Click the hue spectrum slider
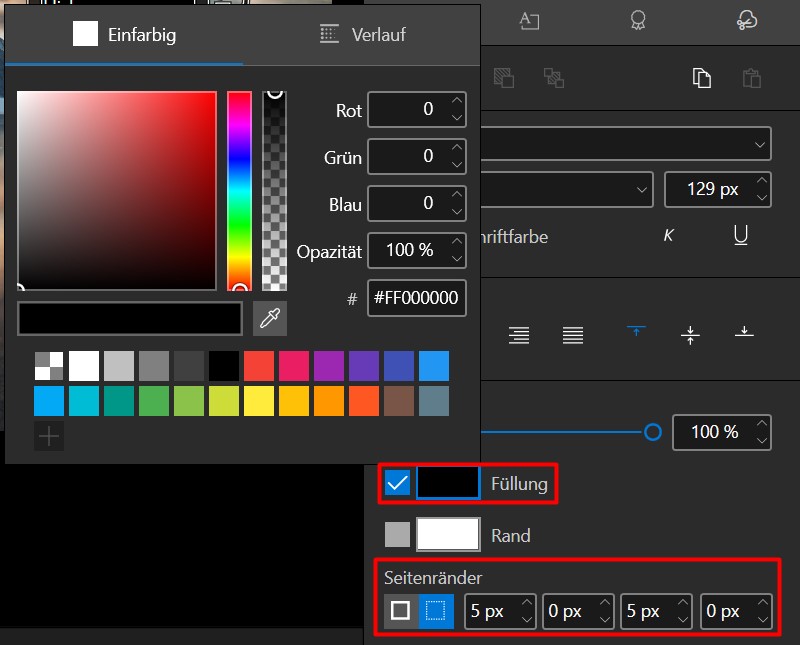 pyautogui.click(x=239, y=191)
